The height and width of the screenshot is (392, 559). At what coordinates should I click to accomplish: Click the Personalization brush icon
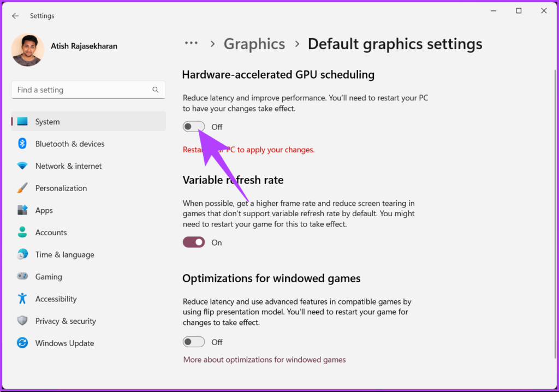pos(23,188)
